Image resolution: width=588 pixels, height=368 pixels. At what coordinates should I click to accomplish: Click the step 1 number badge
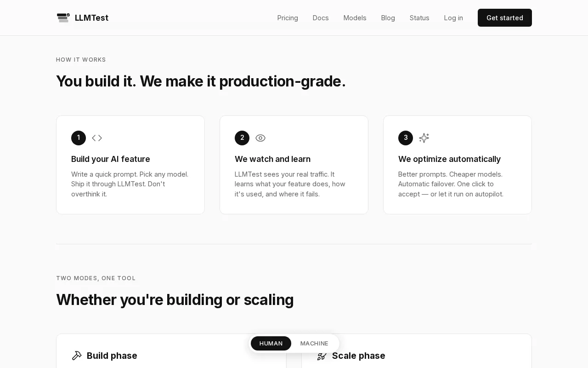pyautogui.click(x=79, y=138)
